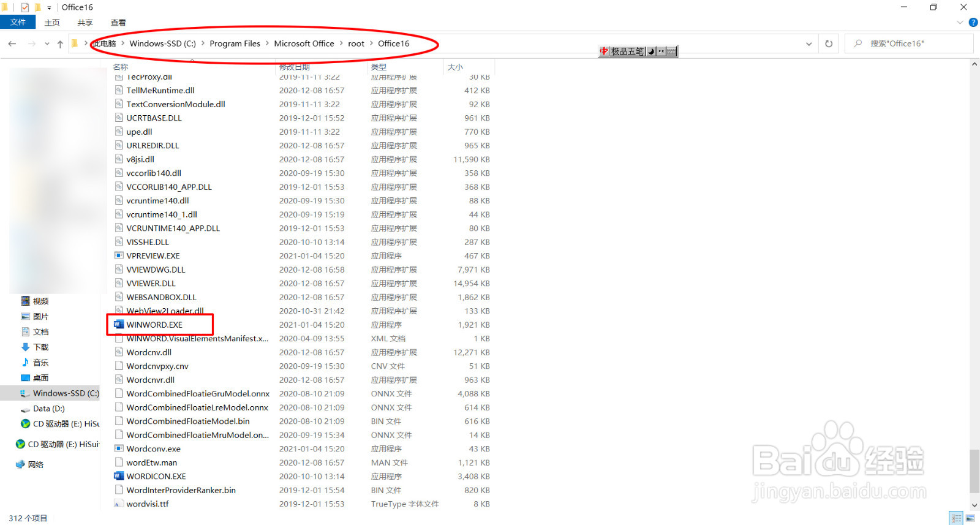This screenshot has height=525, width=980.
Task: Navigate to Program Files in address bar
Action: 235,43
